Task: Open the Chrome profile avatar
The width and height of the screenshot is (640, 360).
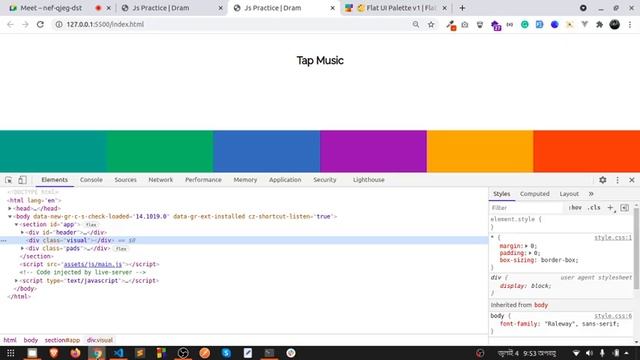Action: point(615,24)
